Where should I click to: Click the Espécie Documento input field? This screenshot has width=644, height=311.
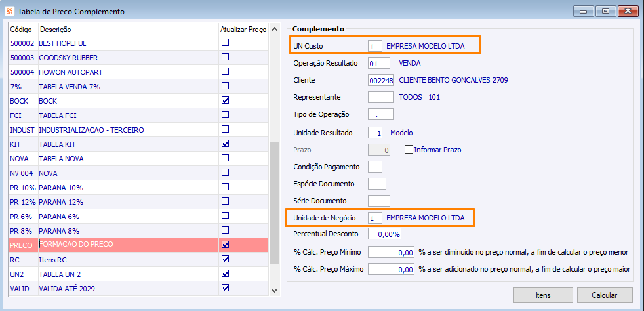pos(377,184)
